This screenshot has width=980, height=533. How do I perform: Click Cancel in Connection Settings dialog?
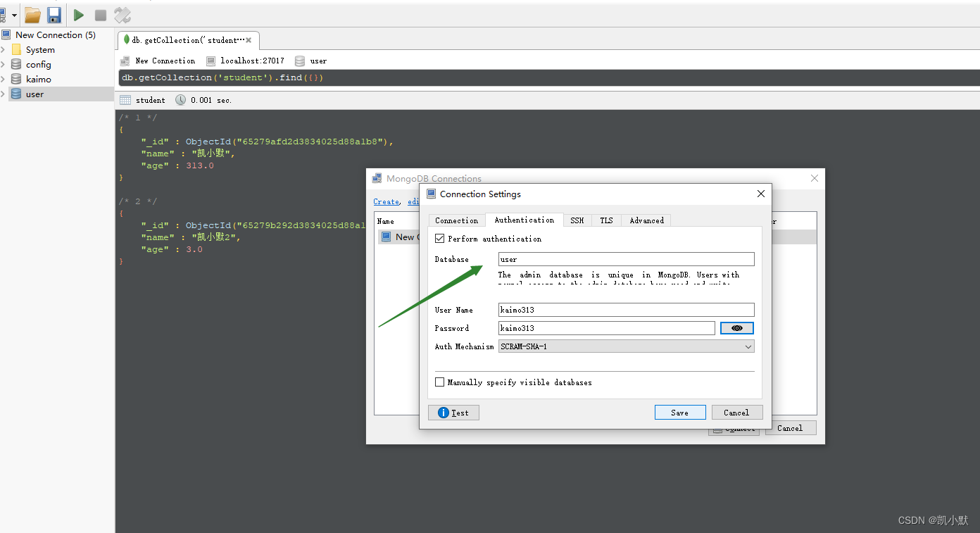tap(736, 413)
